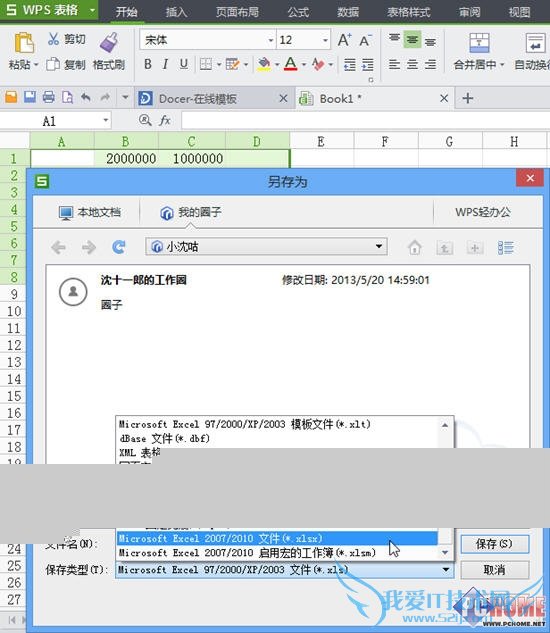The width and height of the screenshot is (550, 633).
Task: Click the Redo arrow icon
Action: coord(105,97)
